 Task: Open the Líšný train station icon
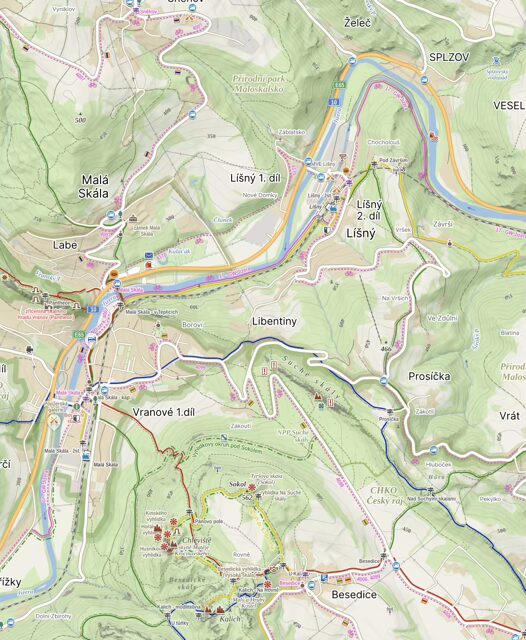(x=333, y=208)
